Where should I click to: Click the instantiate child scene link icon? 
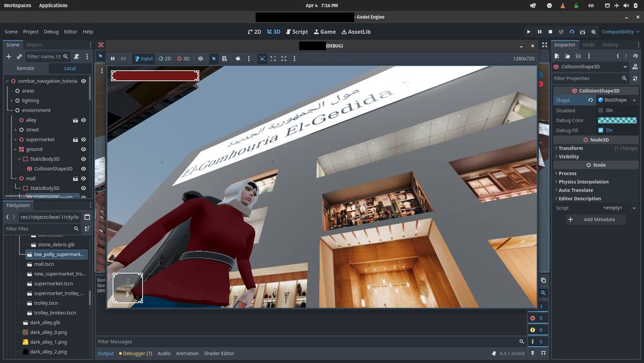(19, 57)
